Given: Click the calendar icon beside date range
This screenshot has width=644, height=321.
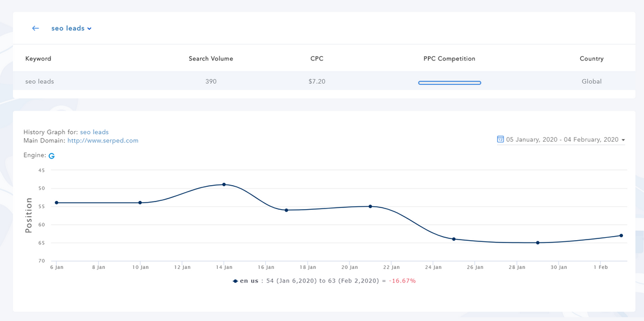Looking at the screenshot, I should pyautogui.click(x=500, y=139).
